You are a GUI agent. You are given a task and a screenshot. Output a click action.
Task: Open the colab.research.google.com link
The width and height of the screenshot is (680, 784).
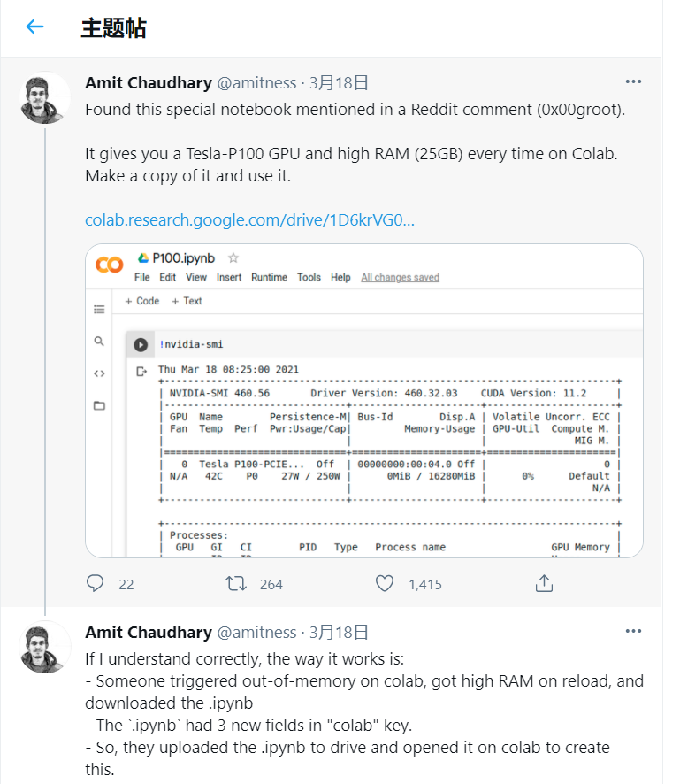click(x=249, y=219)
